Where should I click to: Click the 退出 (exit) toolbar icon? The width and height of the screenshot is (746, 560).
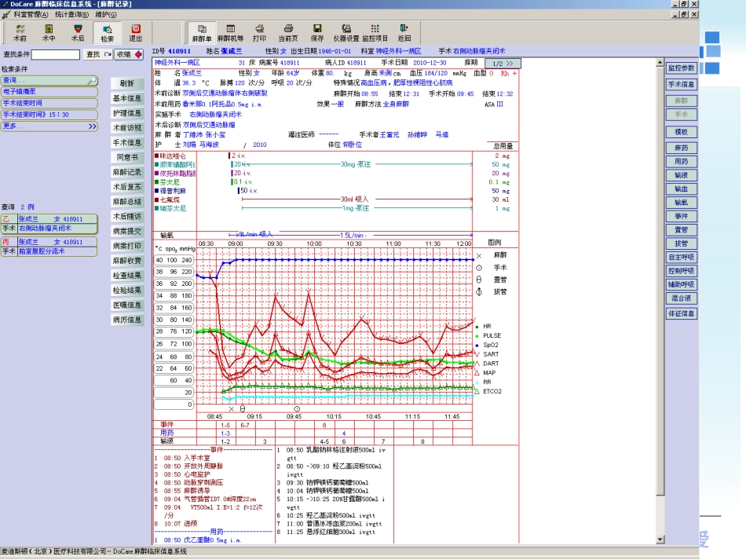pos(136,32)
